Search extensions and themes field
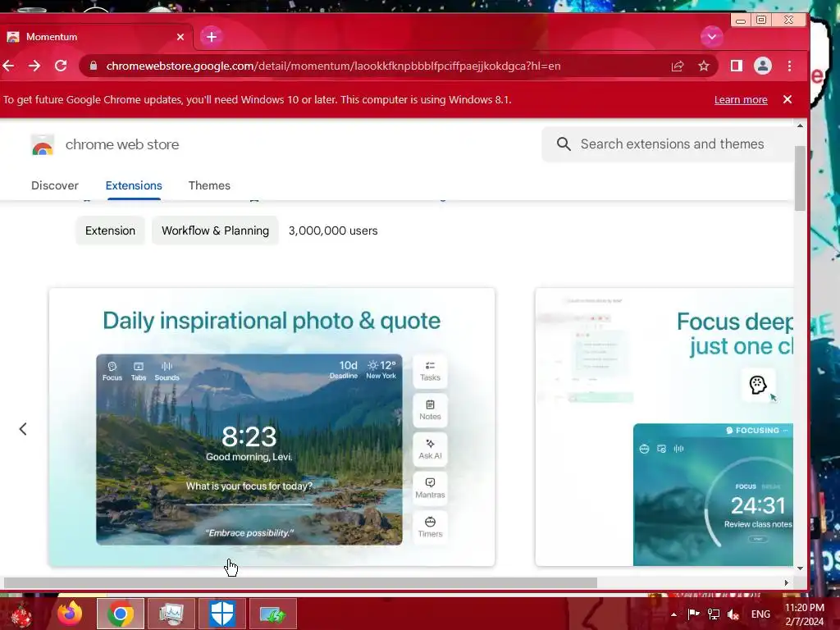The height and width of the screenshot is (630, 840). pos(668,144)
